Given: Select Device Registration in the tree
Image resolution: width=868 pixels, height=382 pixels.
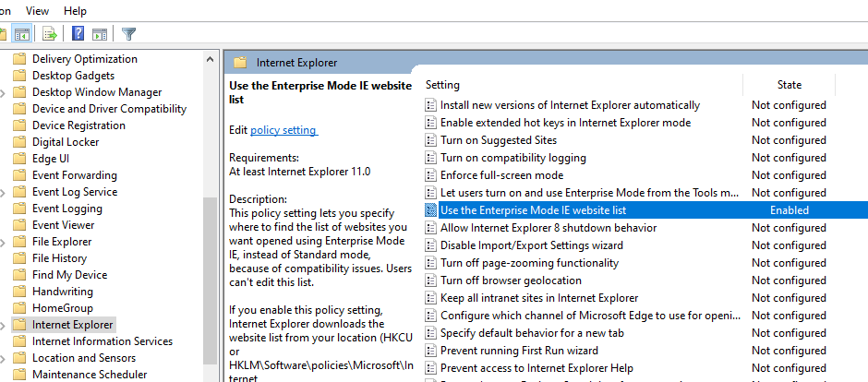Looking at the screenshot, I should coord(78,125).
